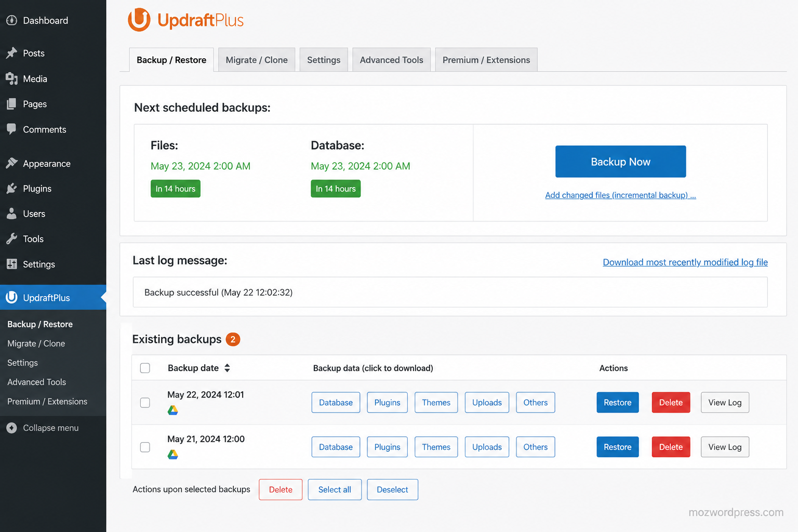This screenshot has height=532, width=798.
Task: Click the Comments bubble icon
Action: [11, 129]
